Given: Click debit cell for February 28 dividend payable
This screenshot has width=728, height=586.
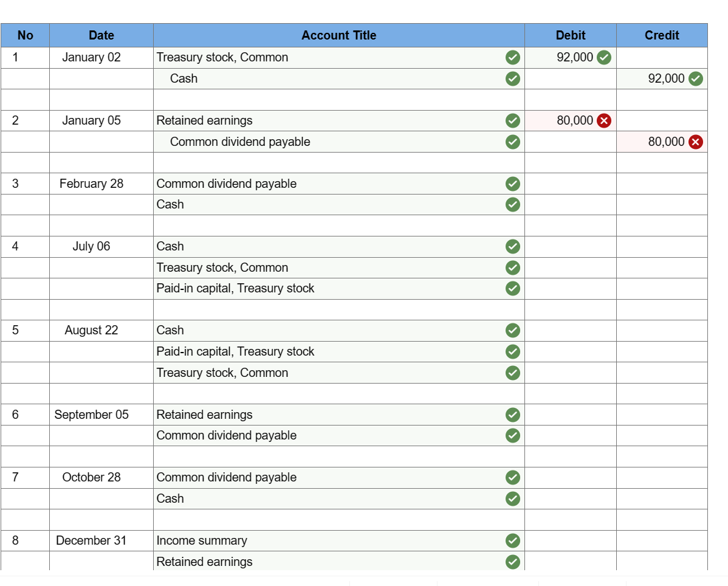Looking at the screenshot, I should tap(571, 184).
